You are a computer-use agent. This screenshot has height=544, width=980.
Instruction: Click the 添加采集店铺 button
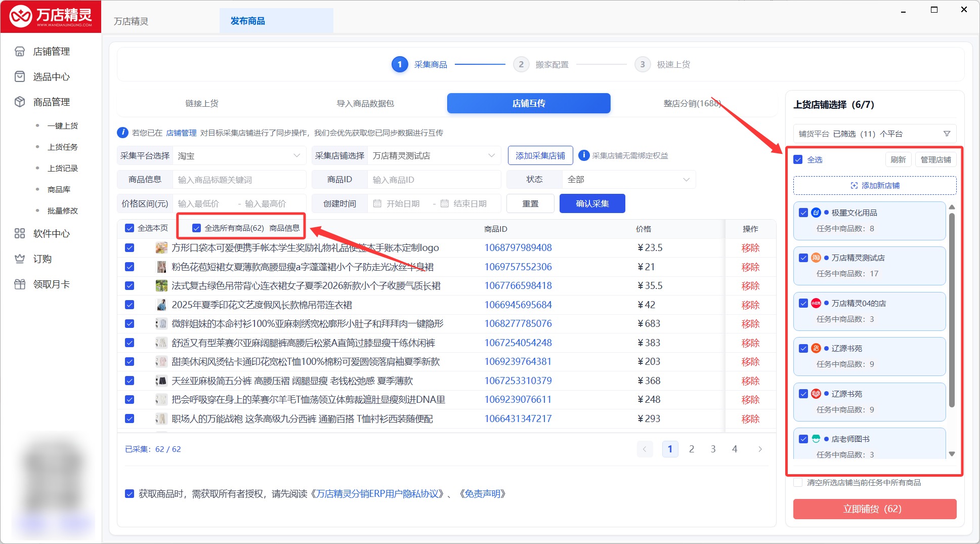[540, 155]
